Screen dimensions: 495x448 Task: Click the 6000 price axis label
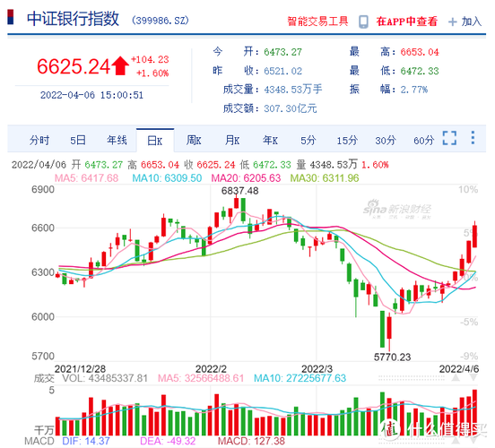click(x=43, y=317)
